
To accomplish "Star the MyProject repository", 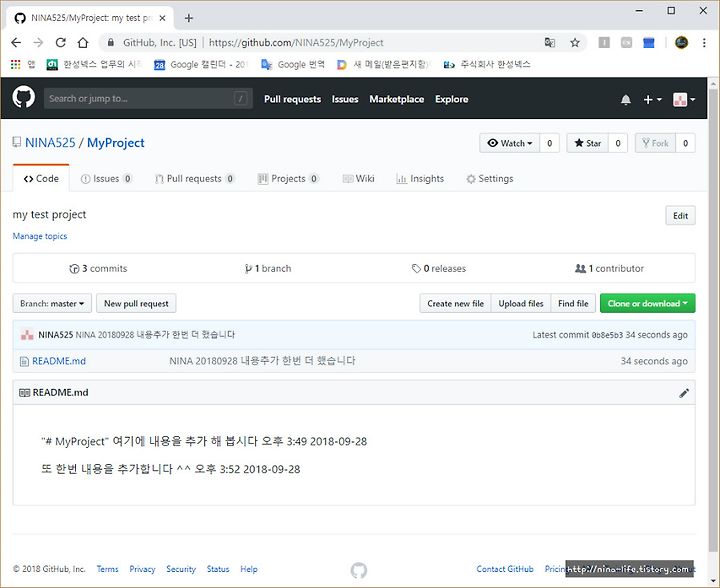I will (x=587, y=143).
